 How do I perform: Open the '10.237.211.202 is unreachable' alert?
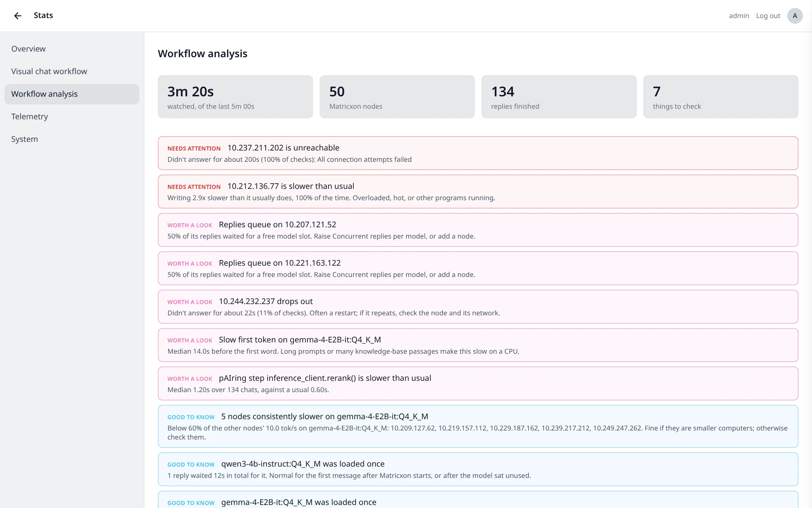[478, 153]
